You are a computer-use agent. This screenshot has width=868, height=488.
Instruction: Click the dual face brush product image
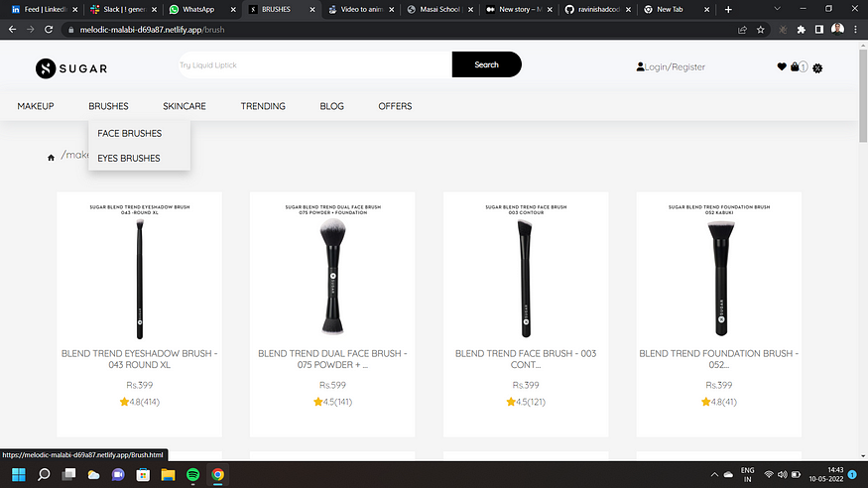pyautogui.click(x=332, y=271)
